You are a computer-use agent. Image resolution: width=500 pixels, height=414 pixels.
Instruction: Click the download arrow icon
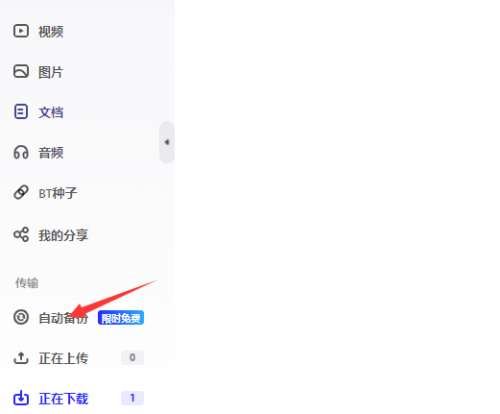pos(21,398)
